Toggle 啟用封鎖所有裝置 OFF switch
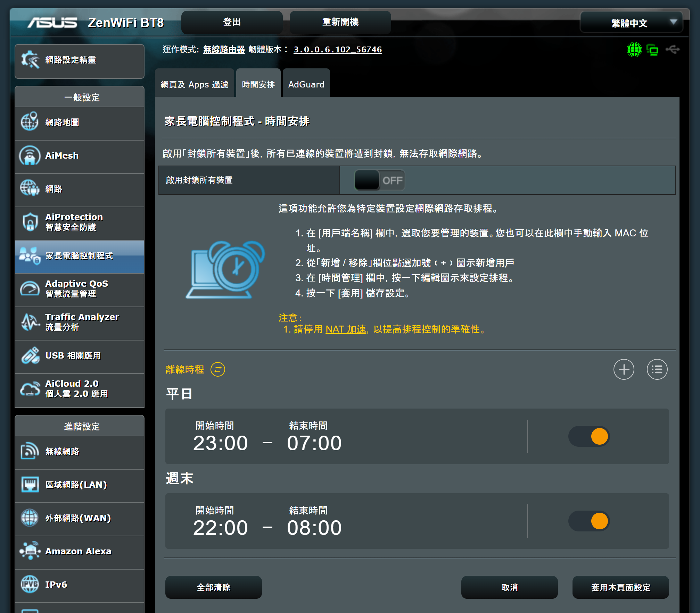Viewport: 700px width, 613px height. pos(379,180)
